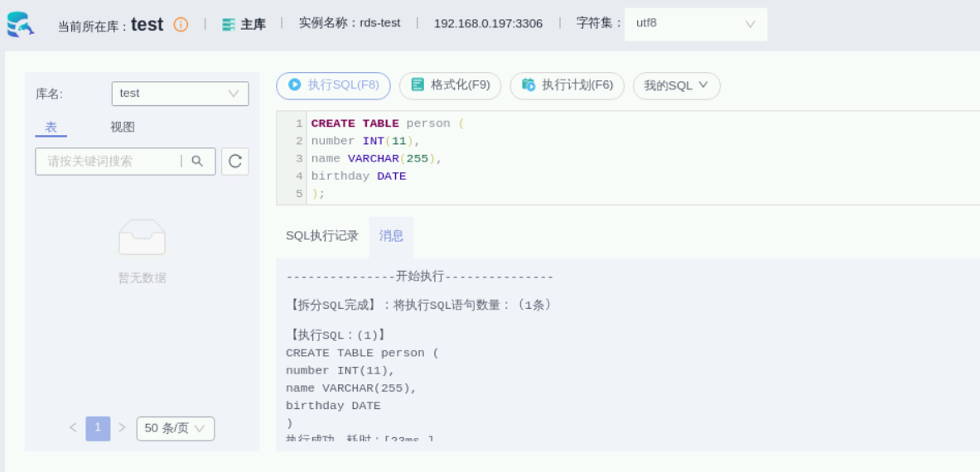
Task: Click the execution plan icon
Action: point(529,84)
